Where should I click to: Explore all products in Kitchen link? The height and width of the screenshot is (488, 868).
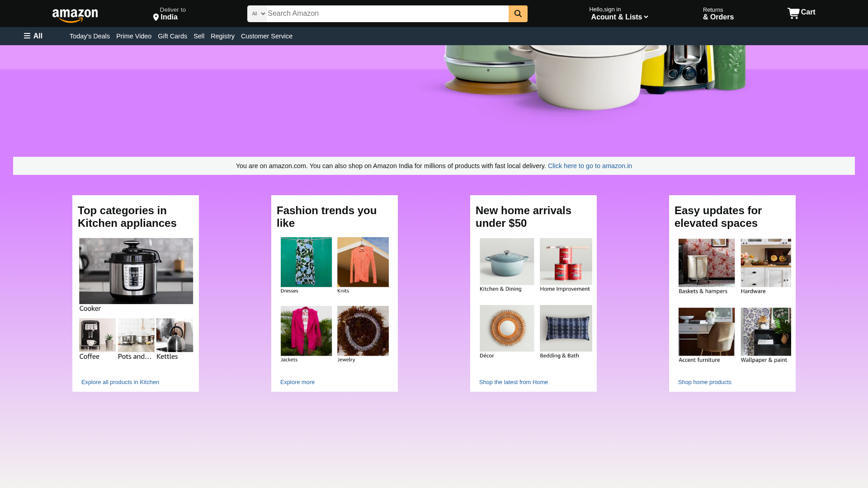[120, 382]
